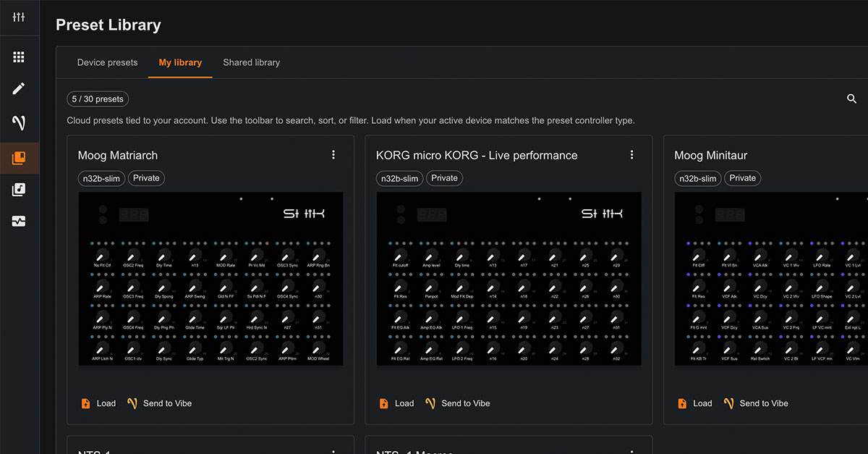Click the Moog Matriarch controller thumbnail

point(210,279)
